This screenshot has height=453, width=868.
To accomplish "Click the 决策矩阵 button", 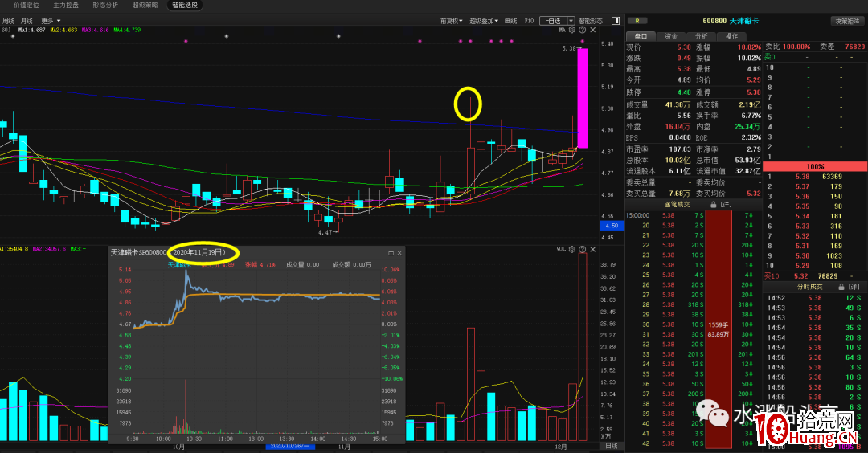I will click(x=846, y=22).
